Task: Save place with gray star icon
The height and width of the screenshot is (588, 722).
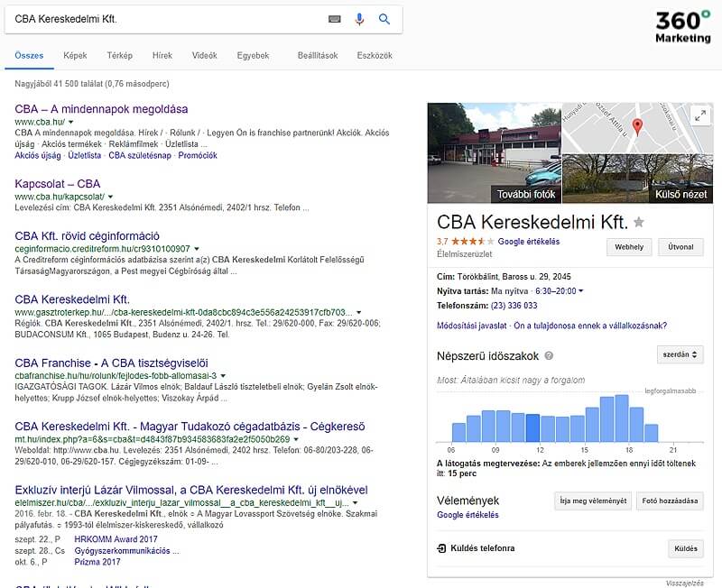Action: tap(639, 223)
